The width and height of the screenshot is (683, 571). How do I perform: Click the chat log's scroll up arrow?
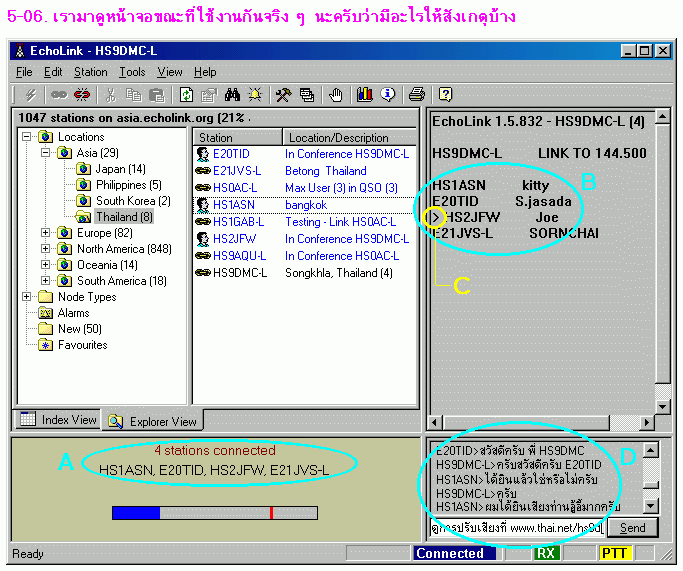[651, 449]
